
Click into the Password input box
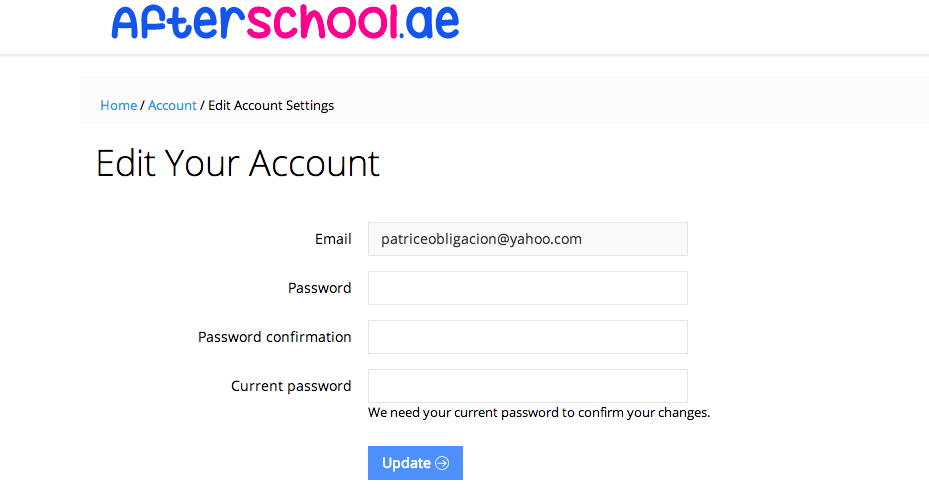(x=527, y=288)
